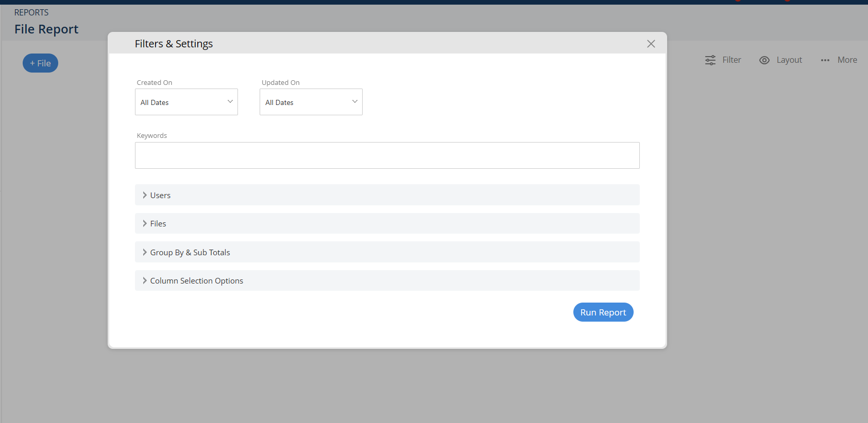Click the File Report page title

(x=46, y=29)
